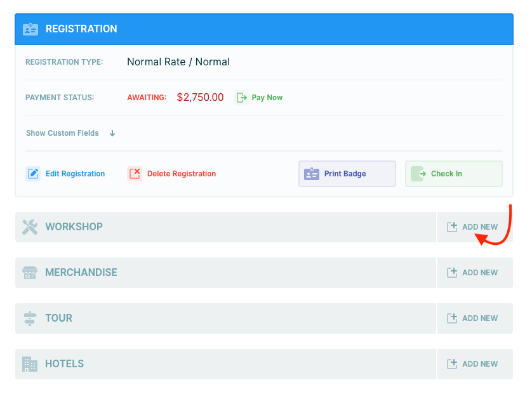Click the Check In arrow icon
Screen dimensions: 532x399
[418, 174]
